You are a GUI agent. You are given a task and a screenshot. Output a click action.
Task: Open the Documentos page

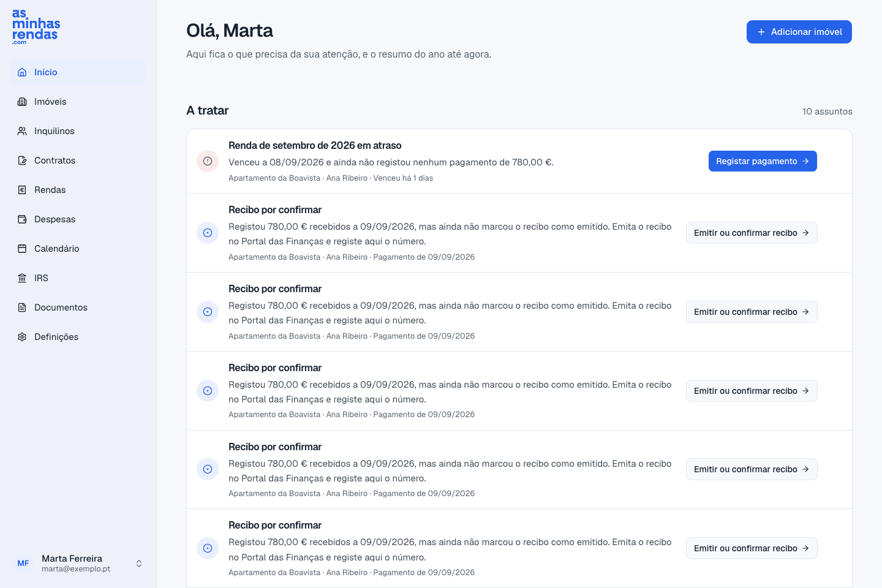point(78,307)
